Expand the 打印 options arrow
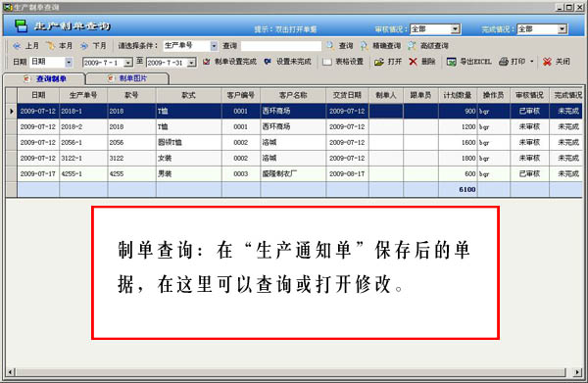The image size is (588, 383). pyautogui.click(x=531, y=62)
